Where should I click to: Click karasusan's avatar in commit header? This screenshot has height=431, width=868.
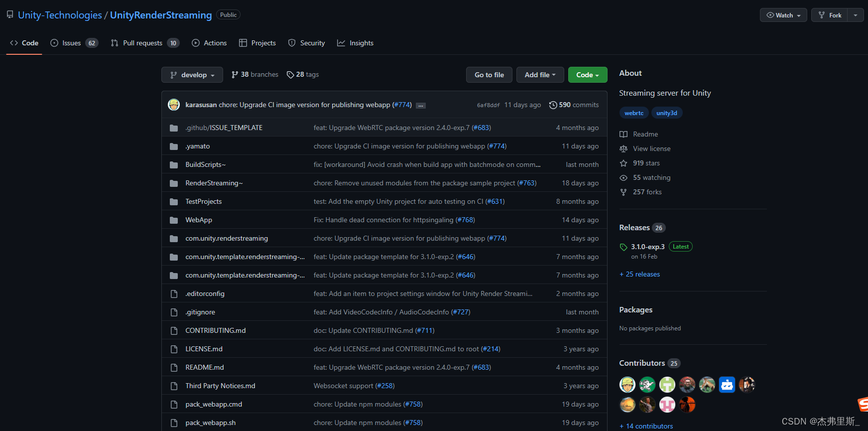[x=174, y=105]
